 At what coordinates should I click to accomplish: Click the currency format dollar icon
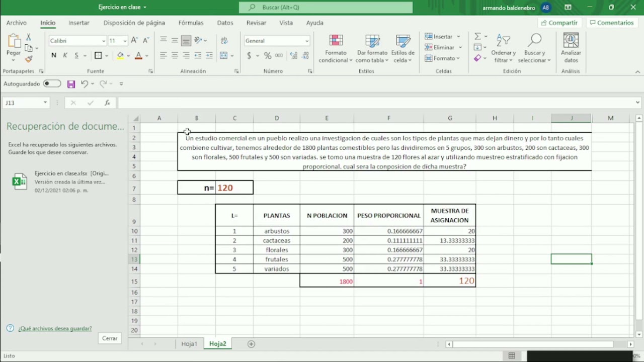[x=249, y=55]
